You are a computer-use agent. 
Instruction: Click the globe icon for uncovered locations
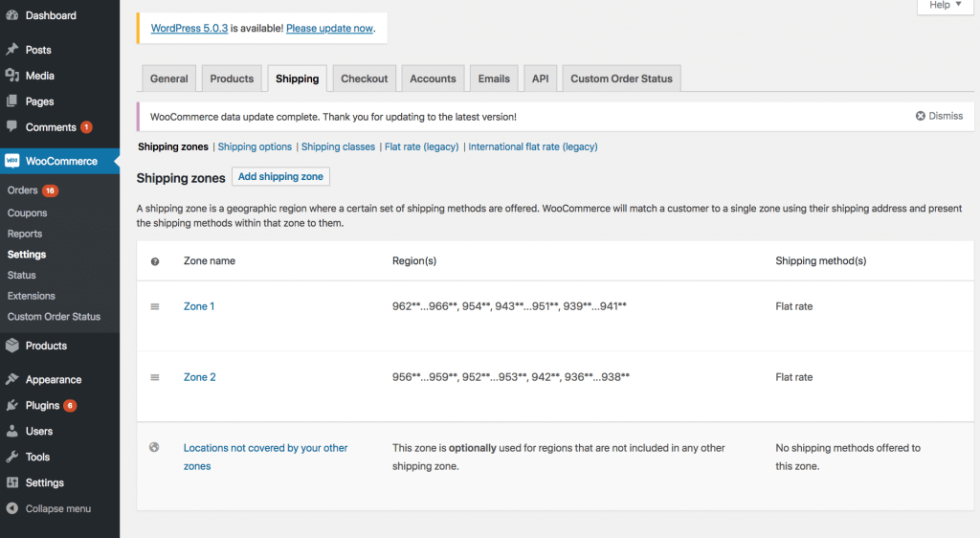[154, 447]
